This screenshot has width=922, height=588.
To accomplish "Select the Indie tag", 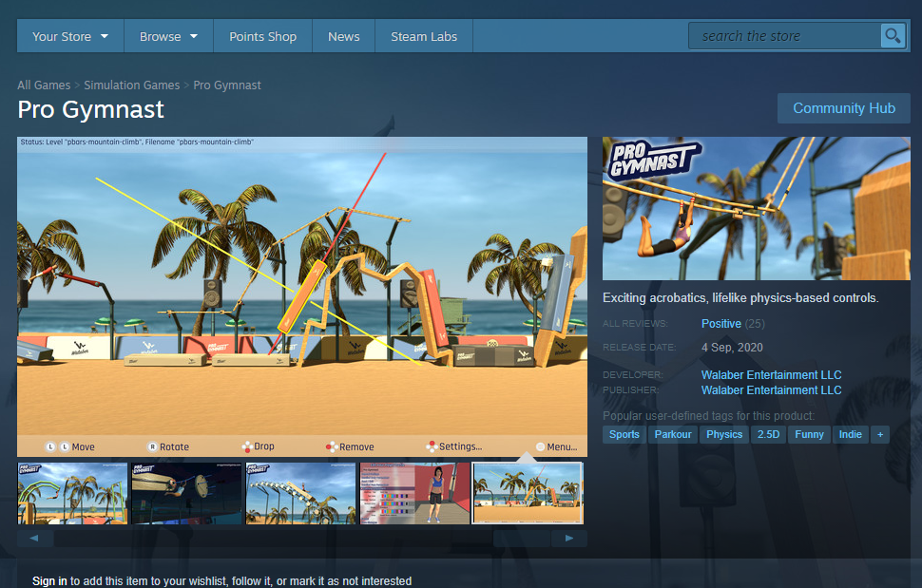I will click(851, 435).
